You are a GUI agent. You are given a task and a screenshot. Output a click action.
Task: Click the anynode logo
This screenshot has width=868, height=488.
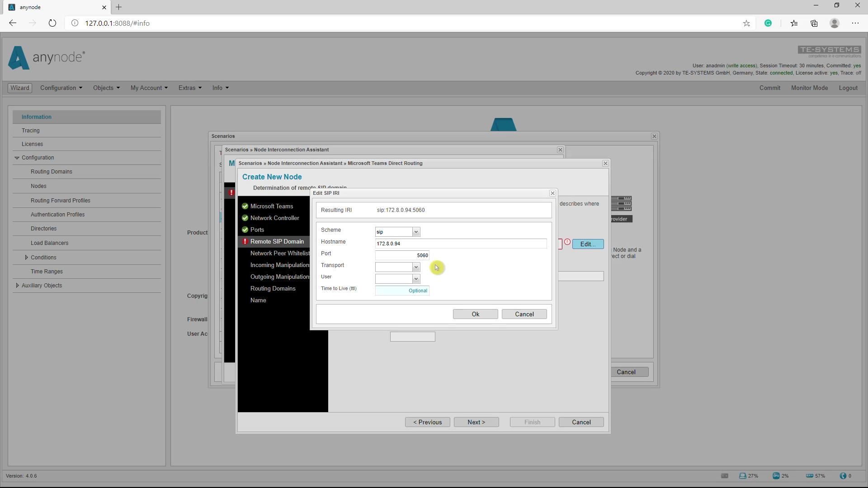47,57
